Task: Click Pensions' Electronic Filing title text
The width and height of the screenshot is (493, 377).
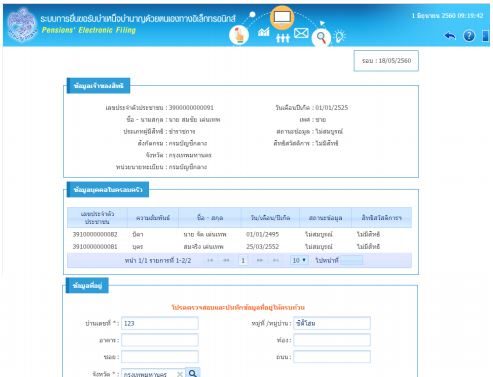Action: coord(89,30)
